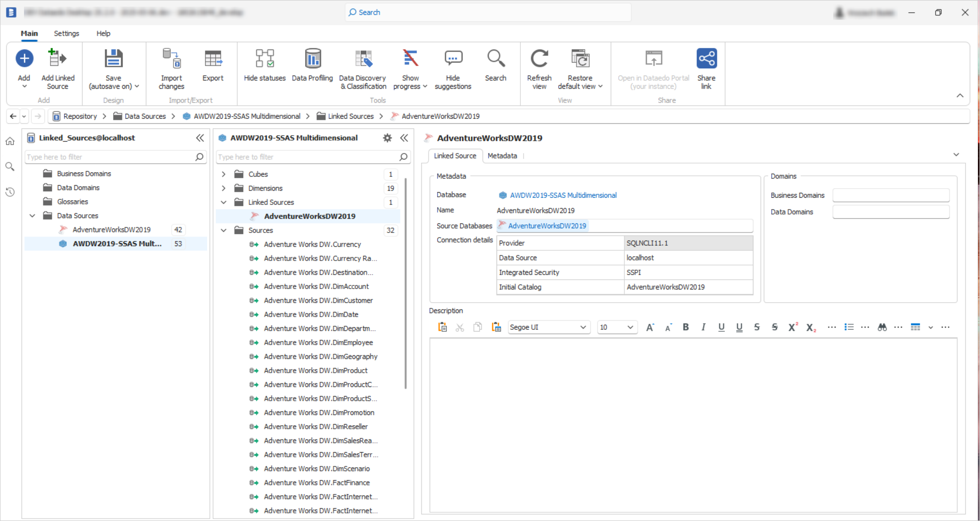
Task: Collapse the Linked_Sources@localhost panel
Action: (200, 138)
